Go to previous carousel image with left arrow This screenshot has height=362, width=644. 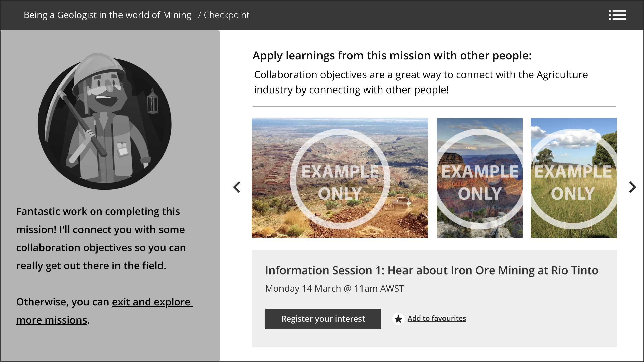[237, 187]
